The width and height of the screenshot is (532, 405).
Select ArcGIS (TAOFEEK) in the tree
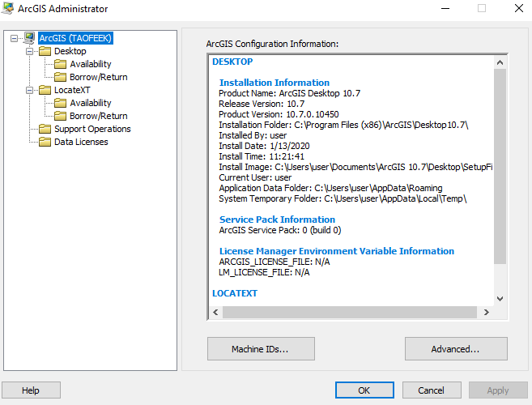point(75,38)
